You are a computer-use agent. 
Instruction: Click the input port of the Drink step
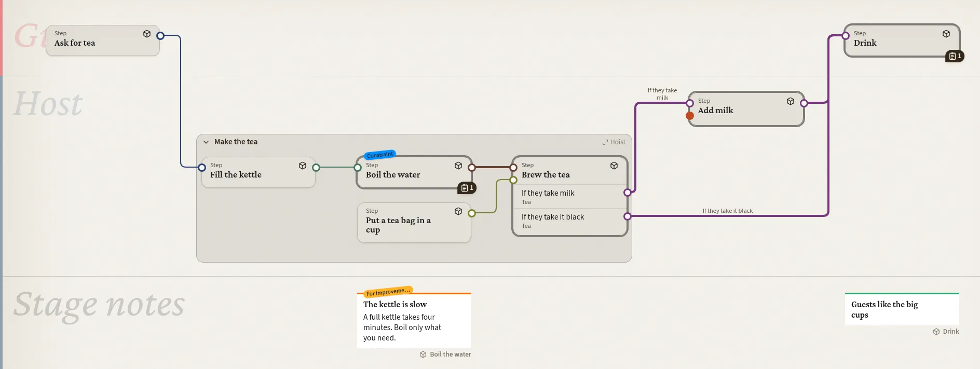(846, 36)
